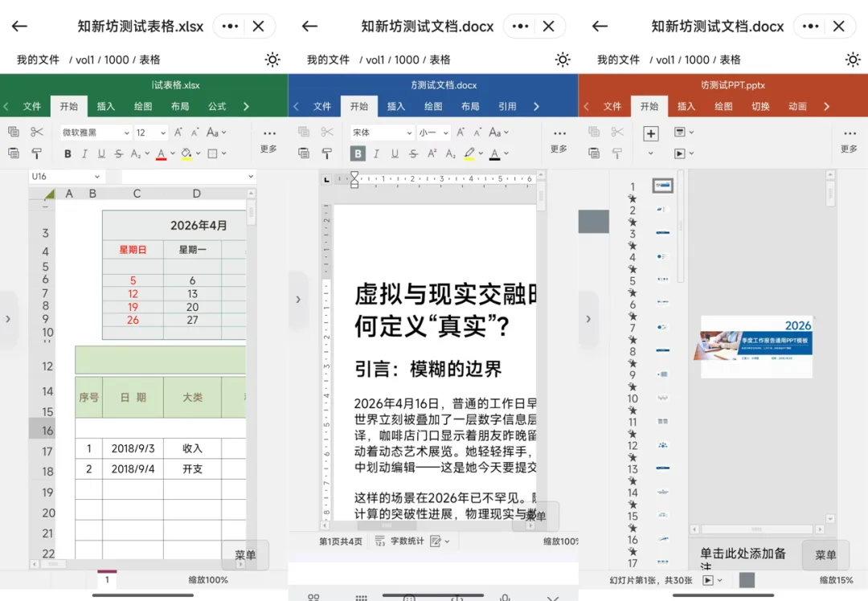868x601 pixels.
Task: Open the three-dot menu for 知新坊测试表格.xlsx
Action: (x=231, y=26)
